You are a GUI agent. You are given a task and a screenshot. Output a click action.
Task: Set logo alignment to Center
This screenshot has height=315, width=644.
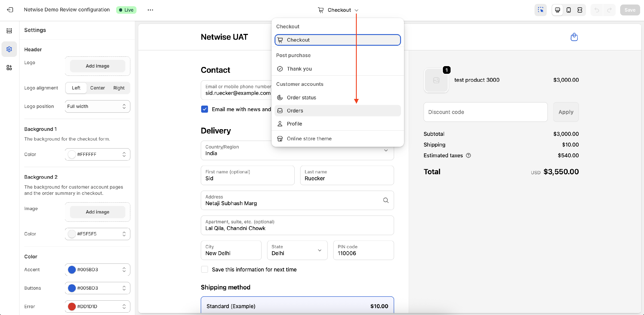97,88
